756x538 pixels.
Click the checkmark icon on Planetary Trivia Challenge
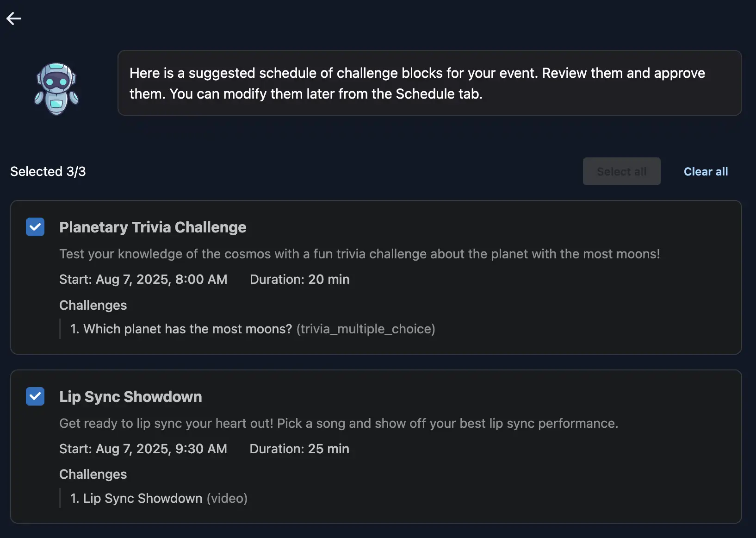pos(35,227)
